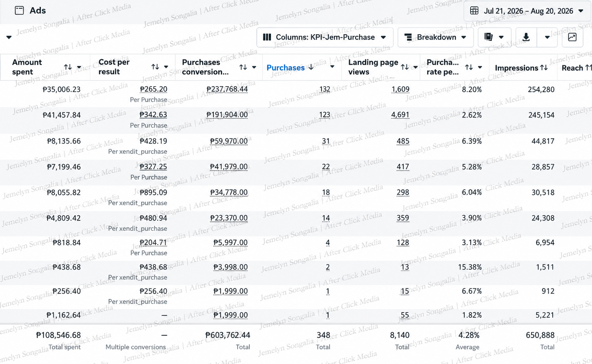The image size is (592, 364).
Task: Open the date range calendar icon
Action: click(x=474, y=11)
